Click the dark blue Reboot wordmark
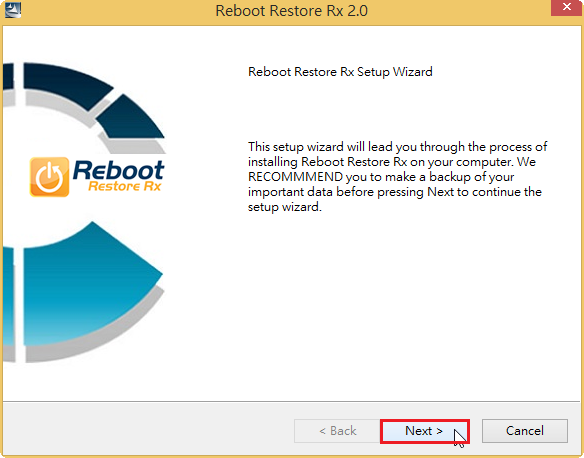Screen dimensions: 584x458 click(118, 170)
